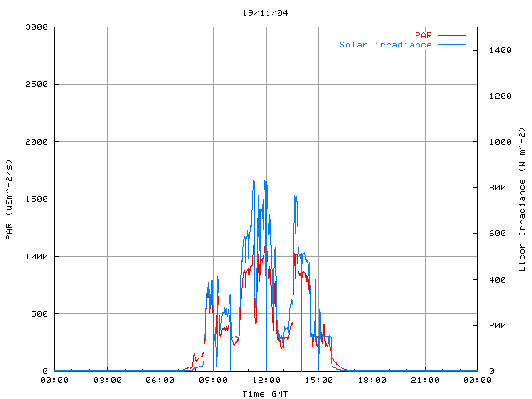
Task: Click the 21:00 time axis label
Action: (x=425, y=381)
